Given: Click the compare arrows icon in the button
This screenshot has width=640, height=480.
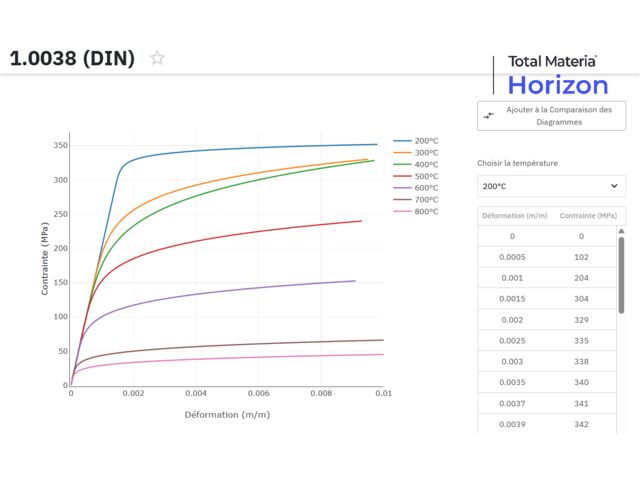Looking at the screenshot, I should click(489, 116).
